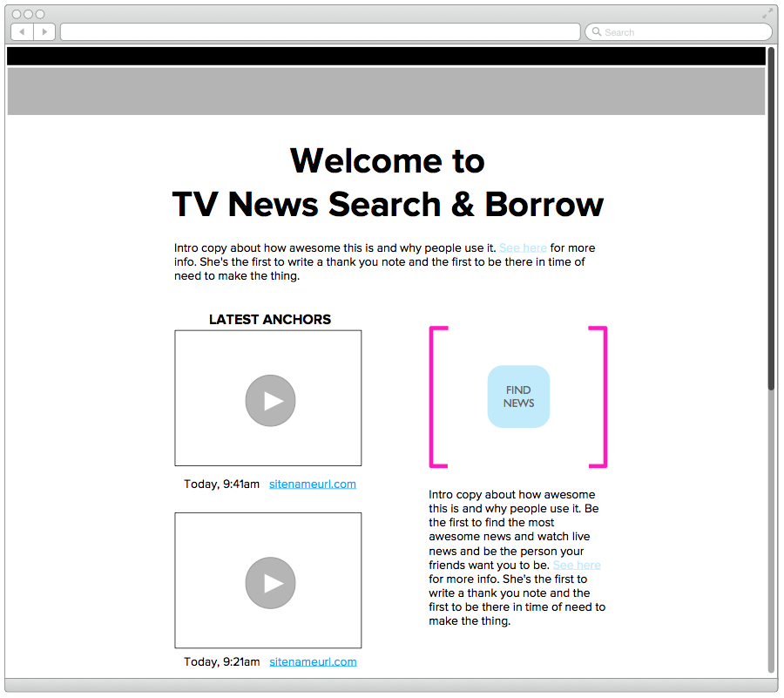Click the fullscreen expand arrows icon
Viewport: 784px width, 698px height.
click(x=767, y=13)
